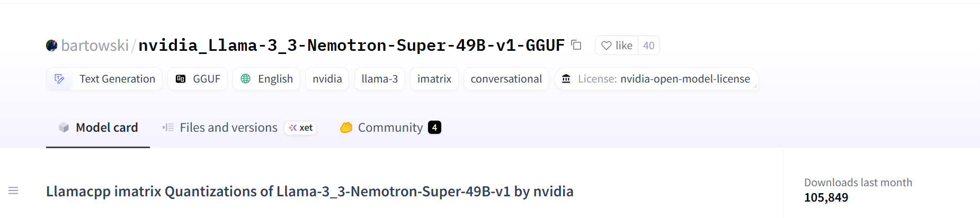Image resolution: width=980 pixels, height=218 pixels.
Task: Click the xet storage badge
Action: click(301, 128)
